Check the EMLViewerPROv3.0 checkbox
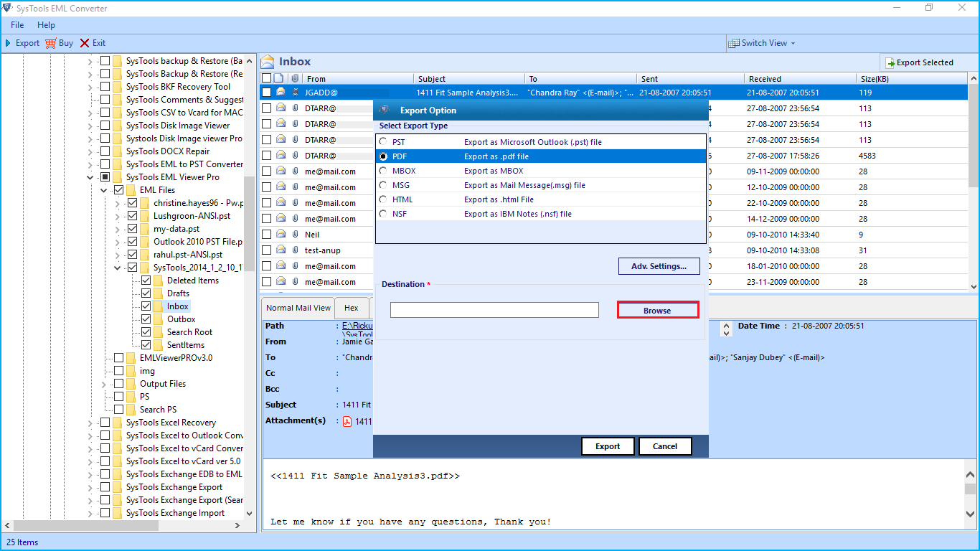Viewport: 980px width, 551px height. pyautogui.click(x=119, y=358)
